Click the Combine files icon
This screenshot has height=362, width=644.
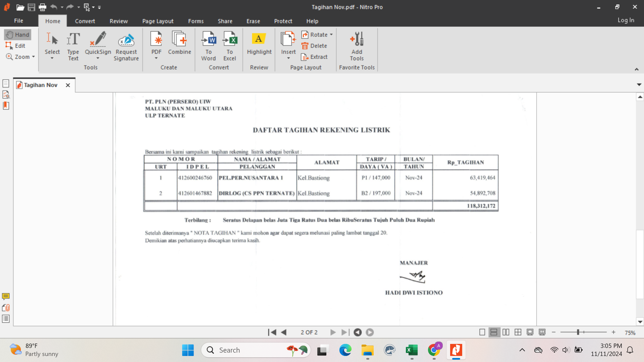(179, 43)
